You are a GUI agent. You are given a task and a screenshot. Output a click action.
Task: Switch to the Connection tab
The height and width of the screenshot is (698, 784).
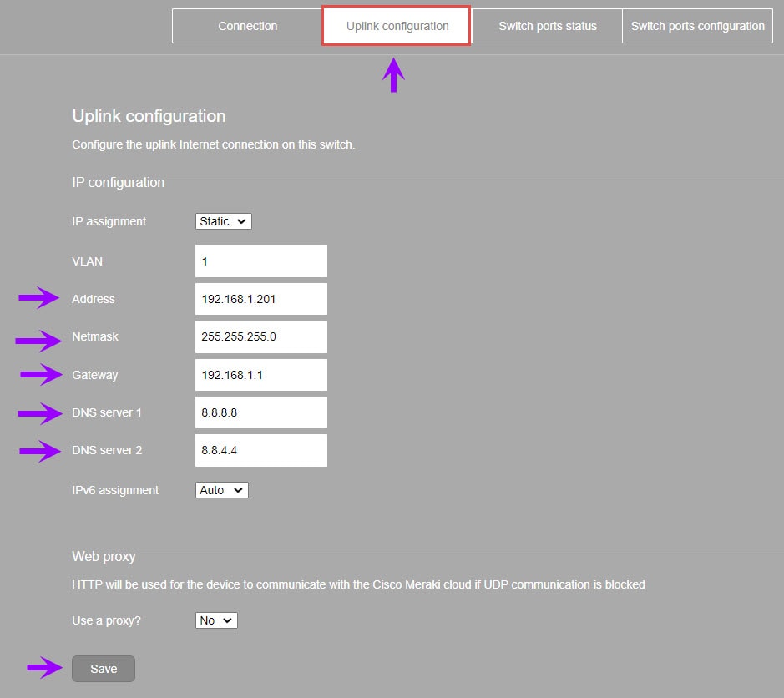tap(247, 26)
